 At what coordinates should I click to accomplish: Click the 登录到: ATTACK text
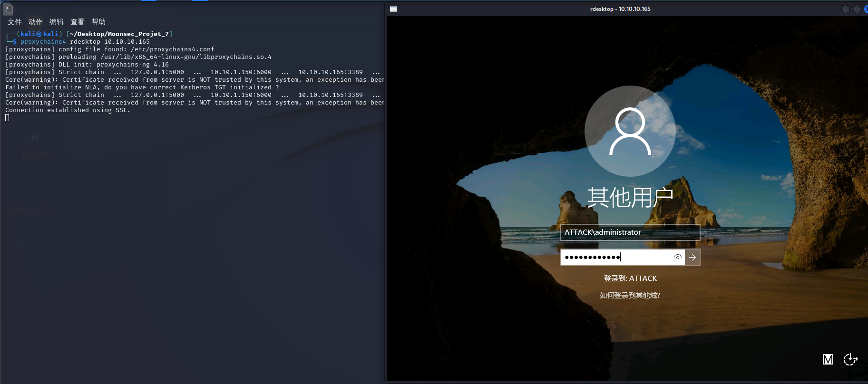click(630, 278)
